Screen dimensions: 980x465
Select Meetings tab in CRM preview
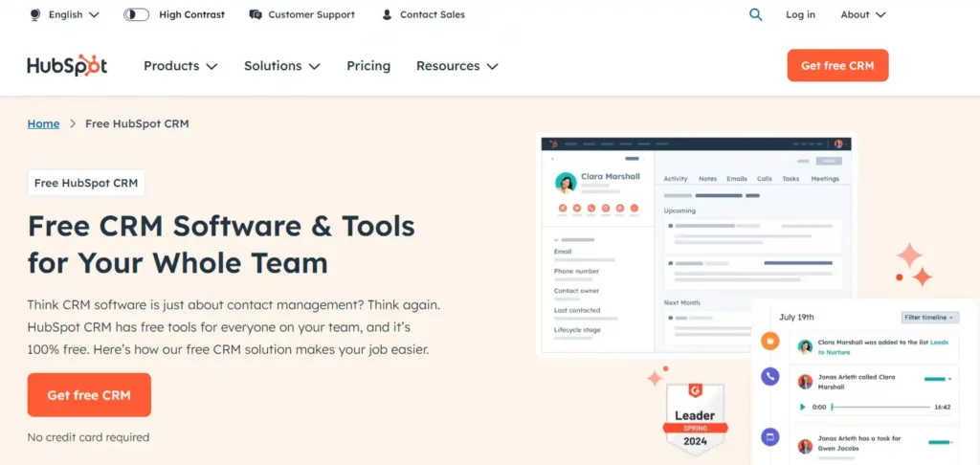click(x=825, y=179)
